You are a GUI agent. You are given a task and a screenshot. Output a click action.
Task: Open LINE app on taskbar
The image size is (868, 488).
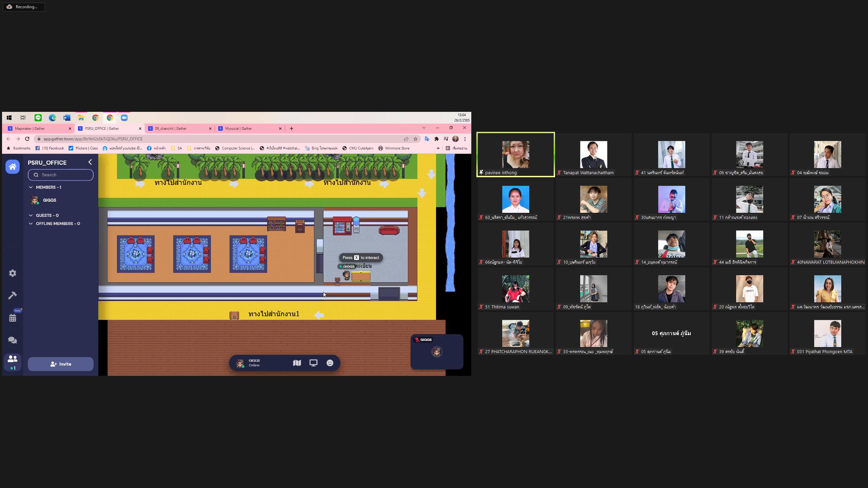38,118
